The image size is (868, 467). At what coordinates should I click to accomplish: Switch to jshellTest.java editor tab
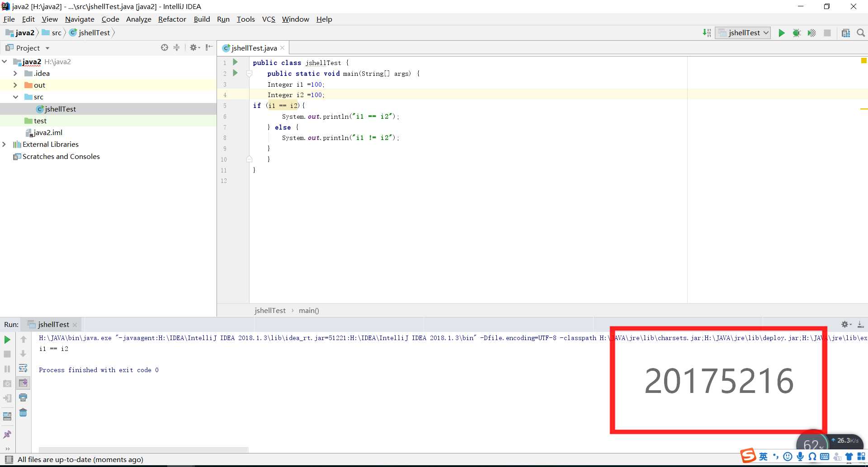click(254, 48)
